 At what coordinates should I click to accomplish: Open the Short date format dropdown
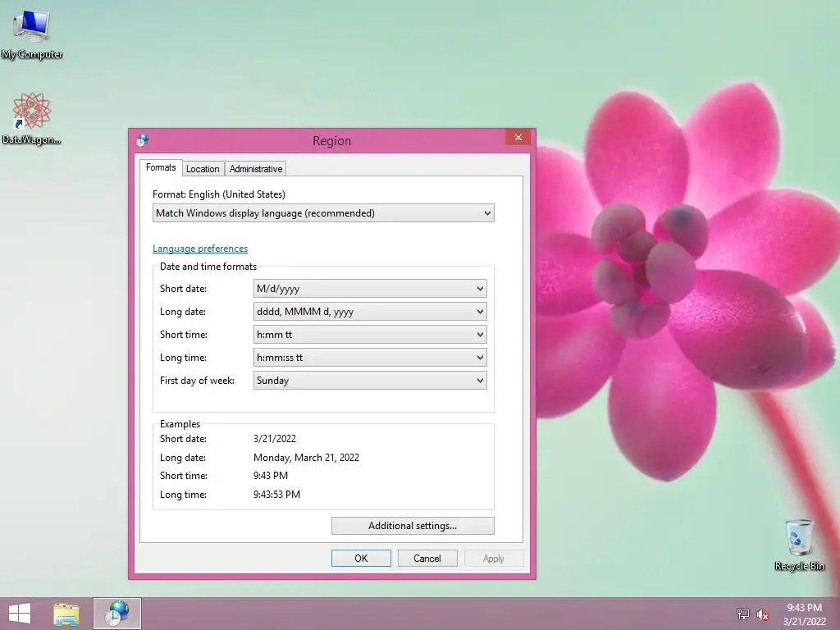click(x=370, y=289)
